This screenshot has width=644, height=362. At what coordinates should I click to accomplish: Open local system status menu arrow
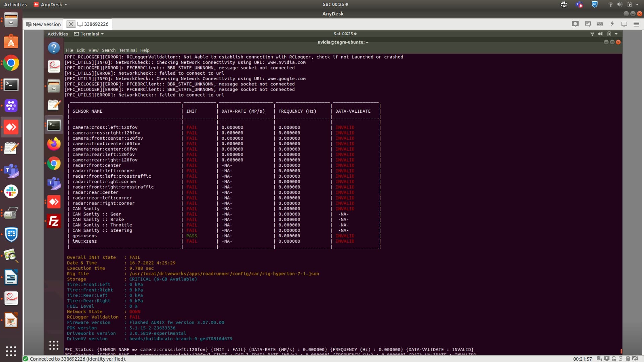point(637,4)
